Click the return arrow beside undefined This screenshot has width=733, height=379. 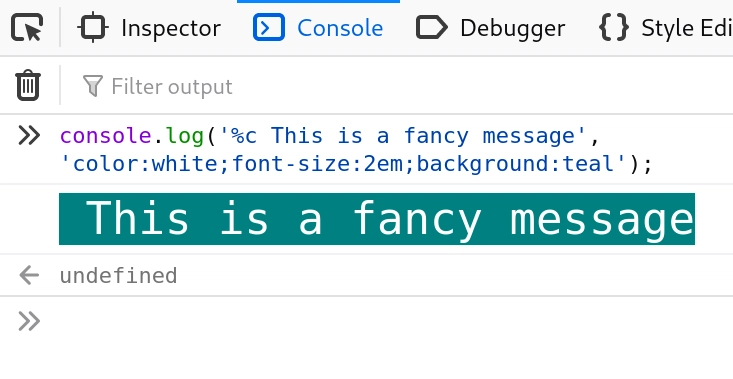tap(29, 275)
